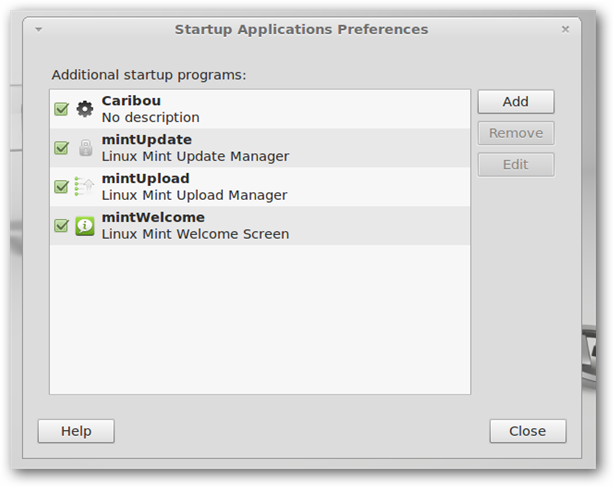This screenshot has height=487, width=614.
Task: Click the mintUpload upload arrow icon
Action: 85,186
